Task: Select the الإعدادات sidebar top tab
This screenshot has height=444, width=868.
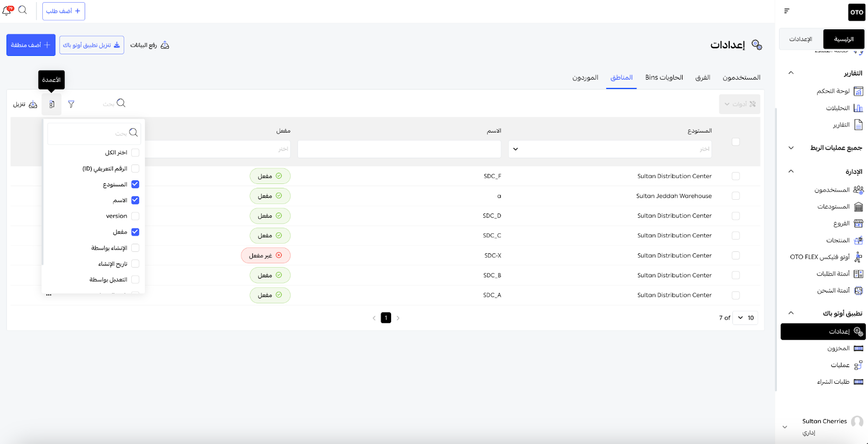Action: click(x=801, y=39)
